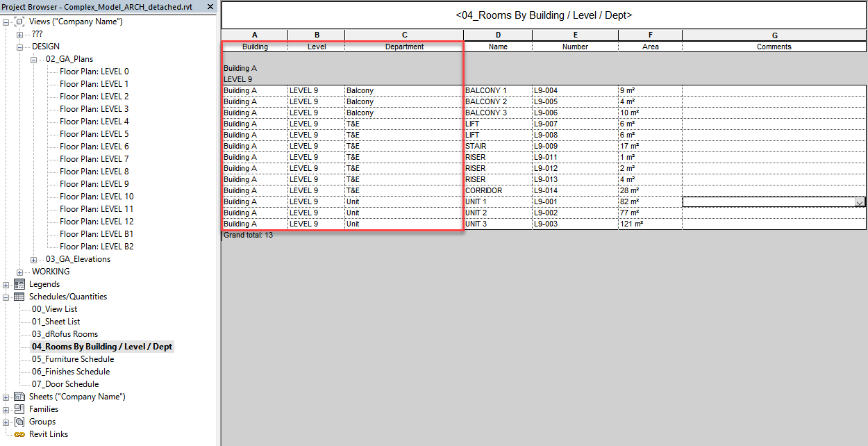Click the Area column header
Image resolution: width=868 pixels, height=446 pixels.
pyautogui.click(x=650, y=47)
